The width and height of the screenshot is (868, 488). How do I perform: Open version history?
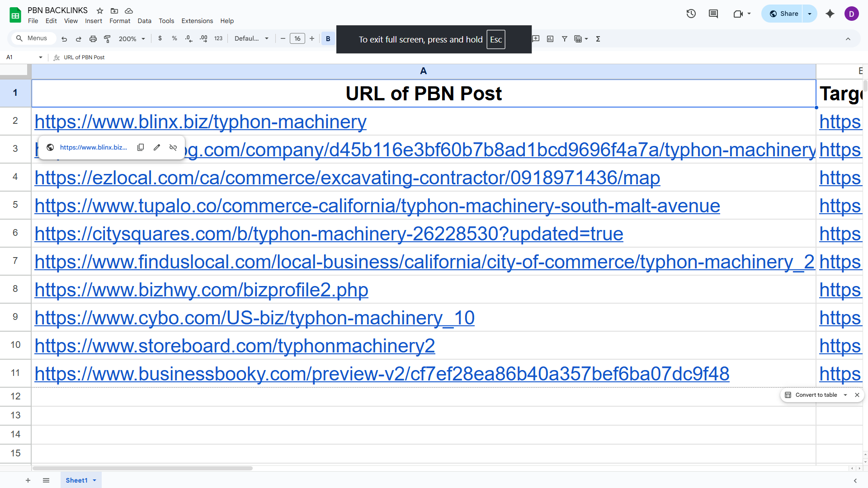(x=691, y=14)
